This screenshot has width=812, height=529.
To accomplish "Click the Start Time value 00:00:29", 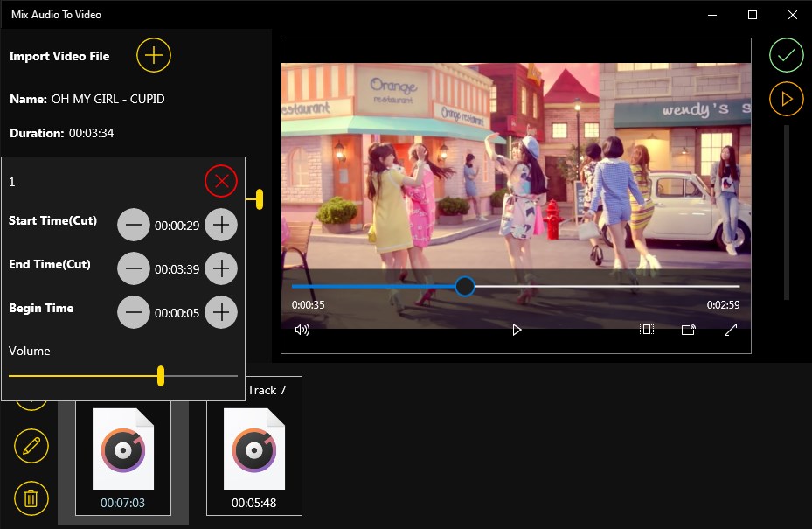I will point(177,226).
